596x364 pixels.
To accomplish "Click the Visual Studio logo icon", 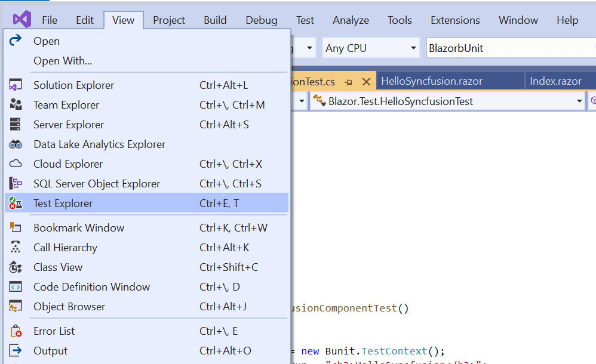I will (22, 19).
